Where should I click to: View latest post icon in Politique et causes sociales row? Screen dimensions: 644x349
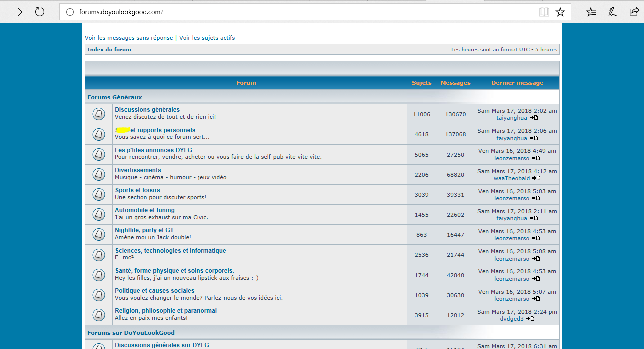536,299
